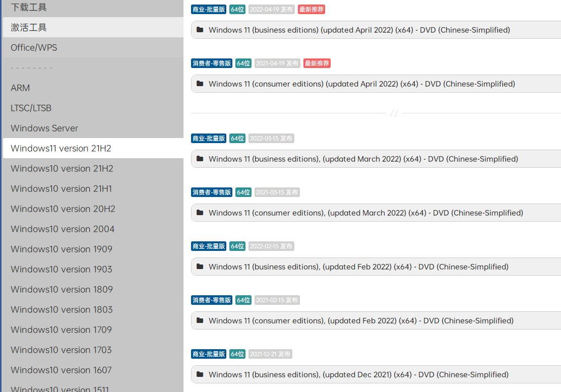Click the 2022-03-15 发布 date label

pos(271,139)
